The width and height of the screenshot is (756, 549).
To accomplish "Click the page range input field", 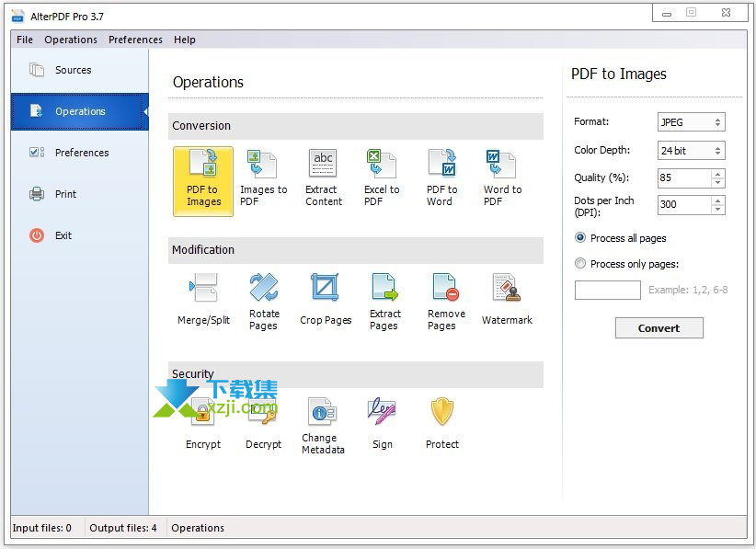I will point(608,291).
